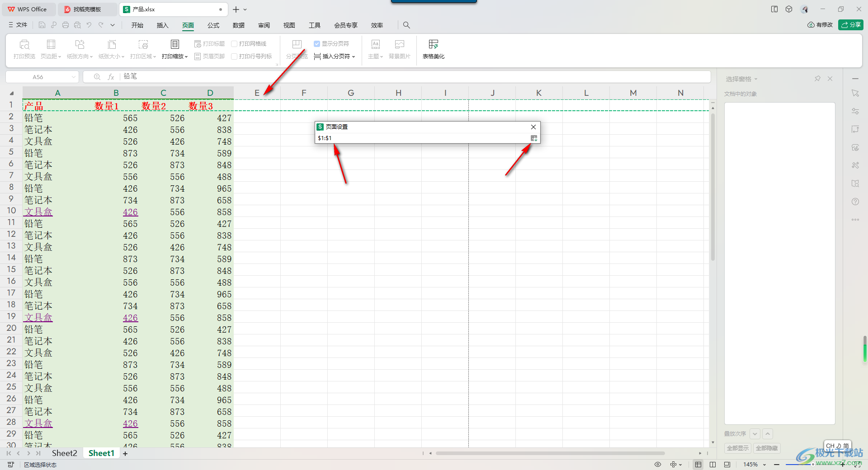Click the Header and Footer (页眉页脚) button
This screenshot has height=470, width=868.
point(209,56)
